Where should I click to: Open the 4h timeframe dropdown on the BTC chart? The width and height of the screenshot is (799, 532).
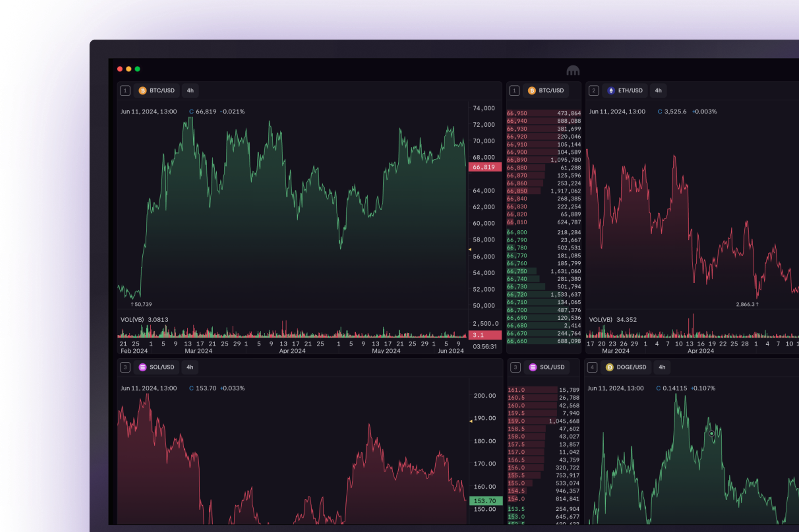click(190, 91)
